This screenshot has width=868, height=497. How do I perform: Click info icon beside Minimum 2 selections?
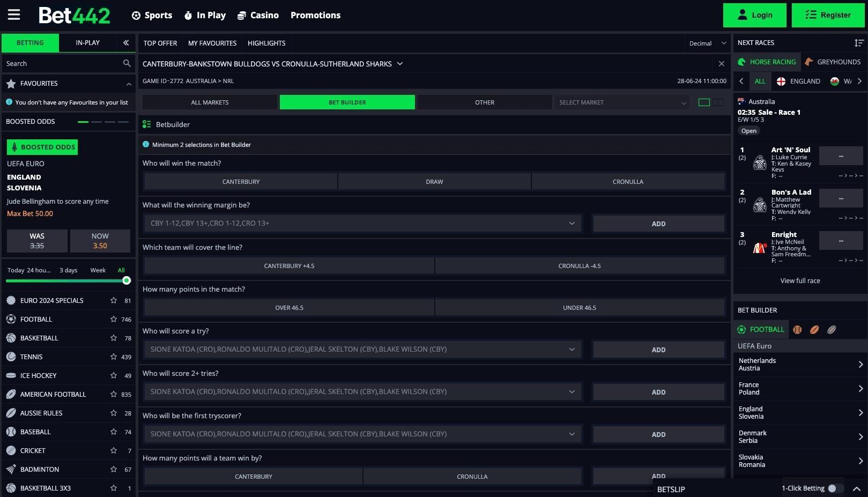146,144
